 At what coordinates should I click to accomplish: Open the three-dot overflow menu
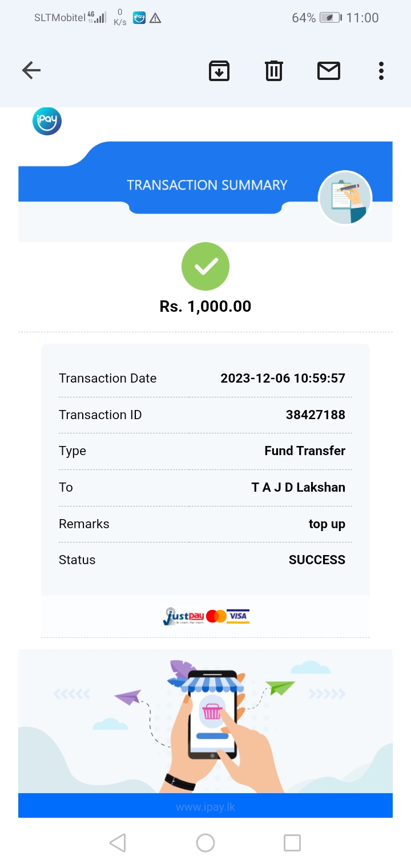point(381,71)
